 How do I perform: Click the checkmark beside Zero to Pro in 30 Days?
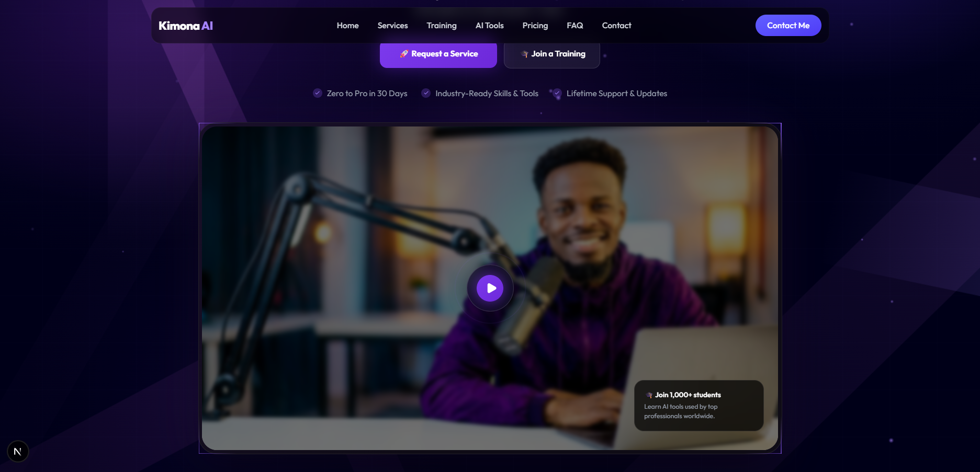point(318,93)
